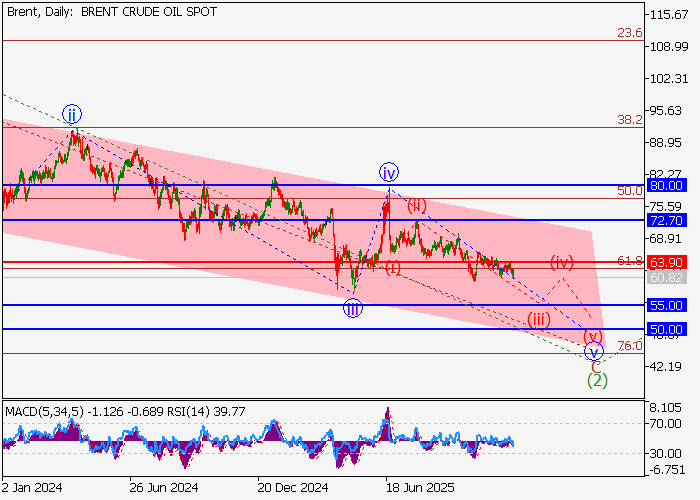This screenshot has height=500, width=700.
Task: Select the 18 Jun 2025 date label
Action: point(421,487)
